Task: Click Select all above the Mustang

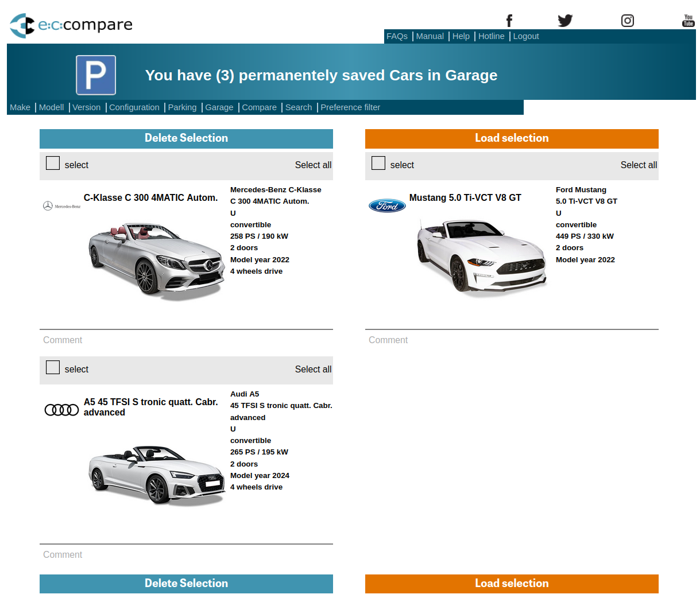Action: (x=639, y=165)
